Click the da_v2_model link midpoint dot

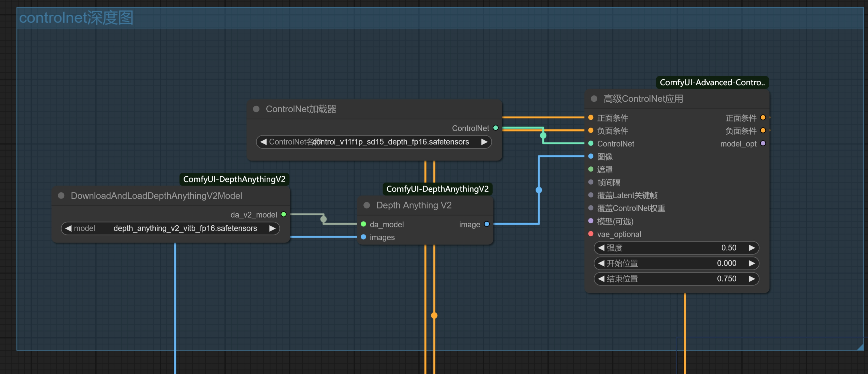324,219
